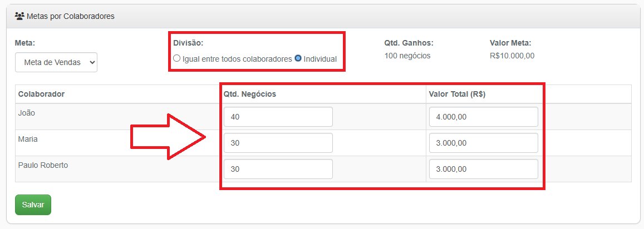Viewport: 644px width, 229px height.
Task: Focus João's Valor Total field
Action: (483, 117)
